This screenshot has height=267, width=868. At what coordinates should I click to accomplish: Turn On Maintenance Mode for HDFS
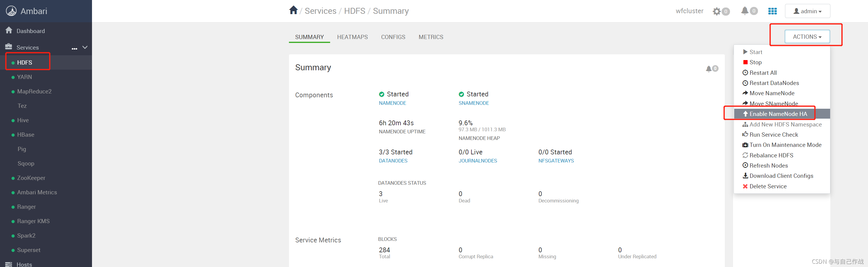click(x=785, y=145)
